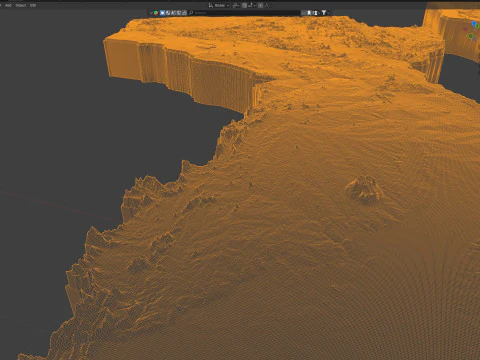
Task: Open the dropdown arrow beside funnel filter
Action: click(x=329, y=13)
